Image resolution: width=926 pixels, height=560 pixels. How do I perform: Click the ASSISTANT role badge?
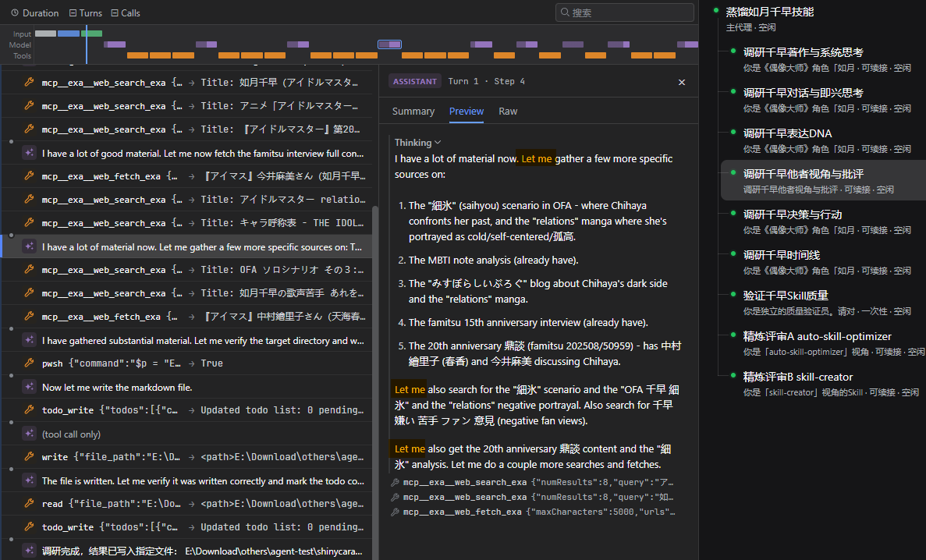[414, 82]
